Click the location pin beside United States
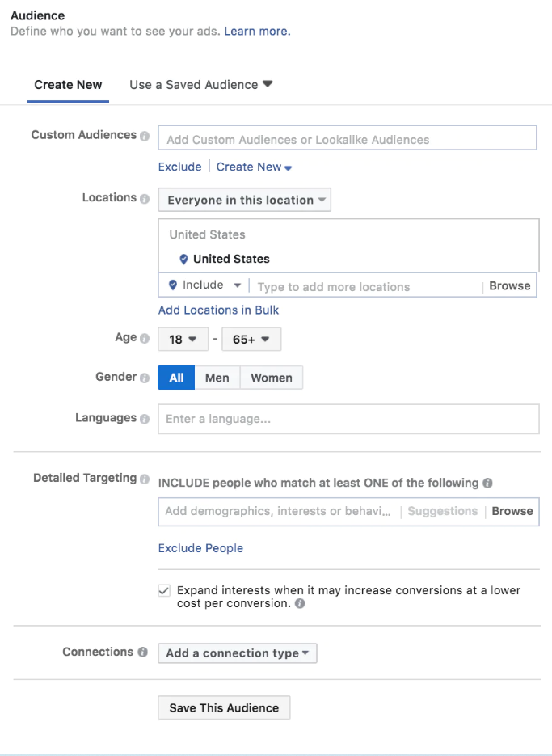Screen dimensions: 552x756 coord(183,260)
